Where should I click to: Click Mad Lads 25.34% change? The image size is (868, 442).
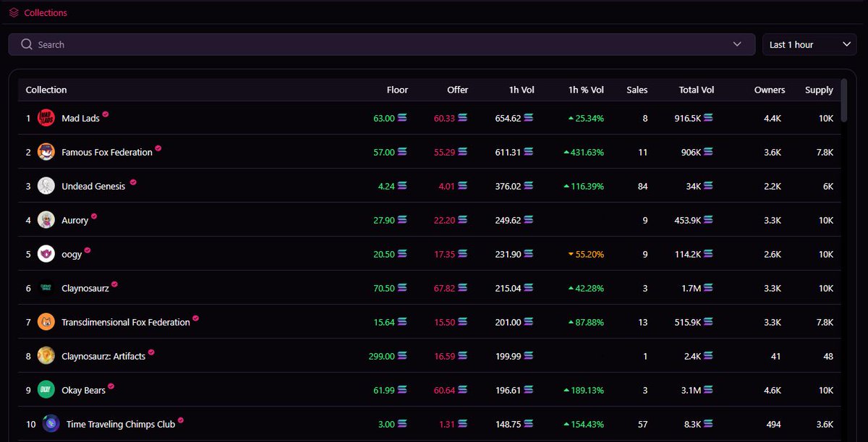pyautogui.click(x=590, y=118)
